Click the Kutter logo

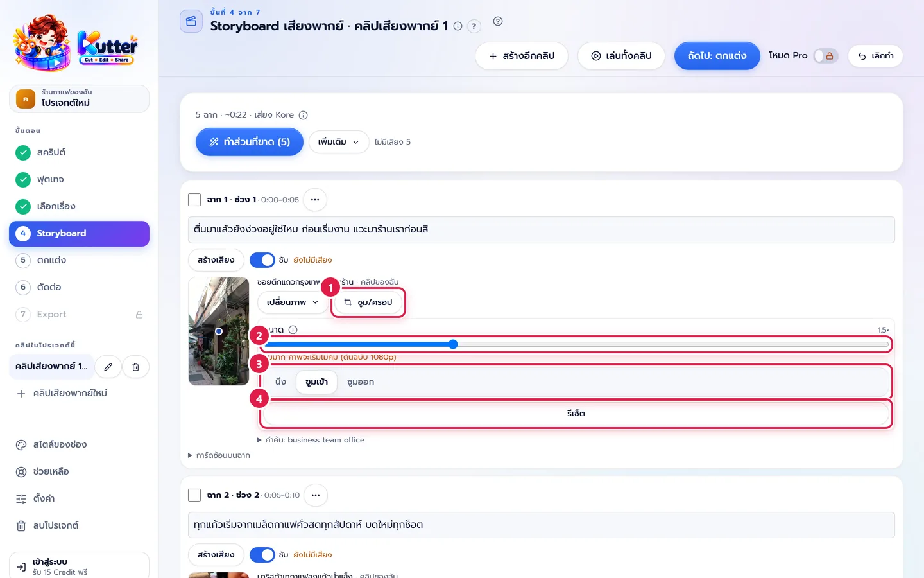pos(76,44)
